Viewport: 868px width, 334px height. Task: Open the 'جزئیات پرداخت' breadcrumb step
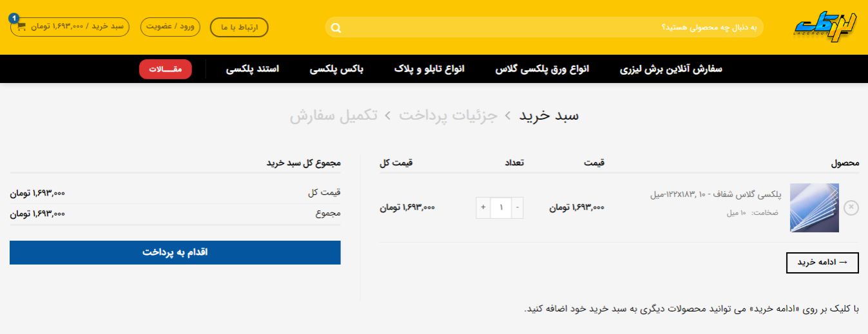448,116
